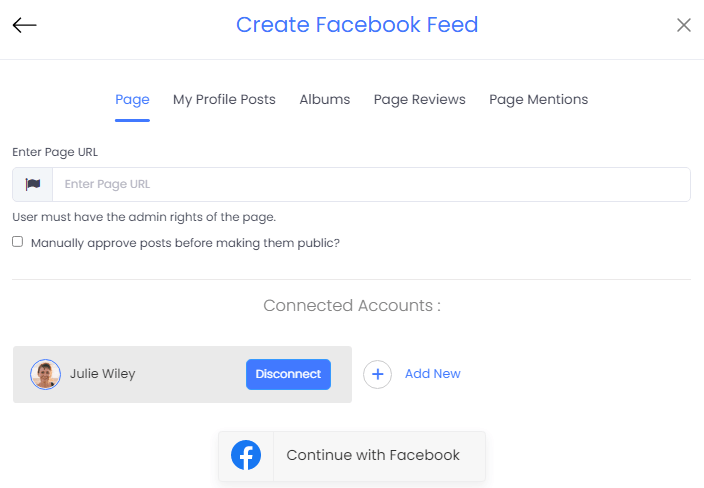Enable the manually approve posts checkbox
Screen dimensions: 704x488
tap(18, 242)
